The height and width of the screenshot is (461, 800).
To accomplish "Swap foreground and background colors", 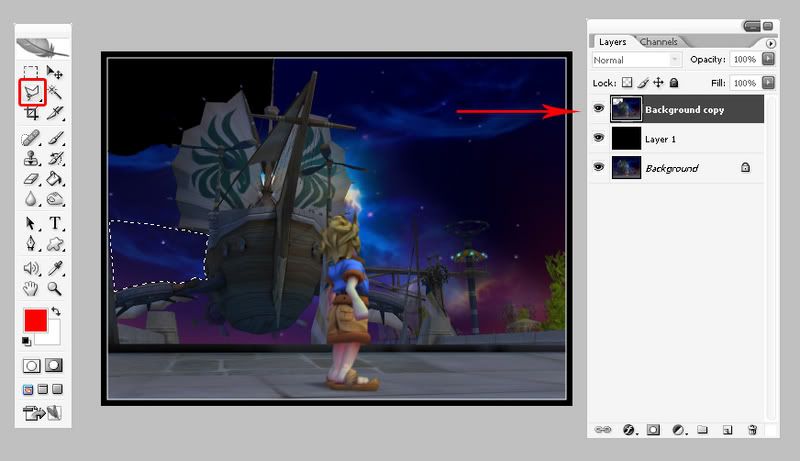I will [56, 311].
